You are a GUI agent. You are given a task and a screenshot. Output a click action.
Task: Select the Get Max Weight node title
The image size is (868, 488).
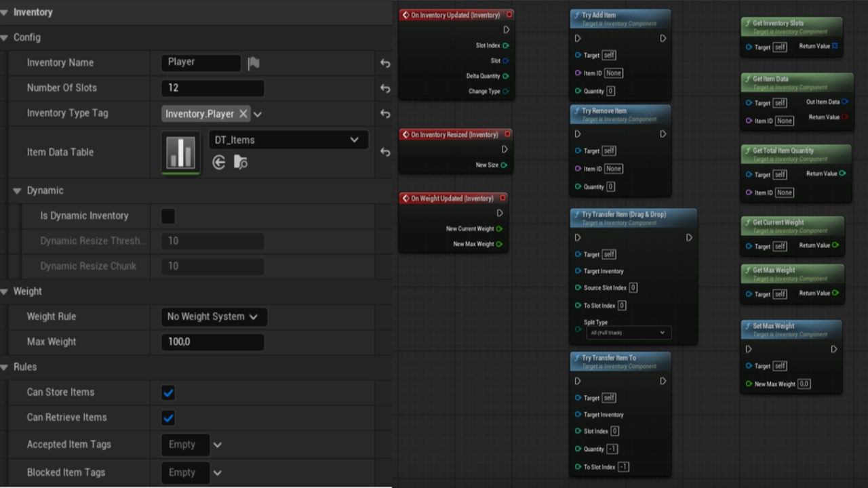[774, 270]
